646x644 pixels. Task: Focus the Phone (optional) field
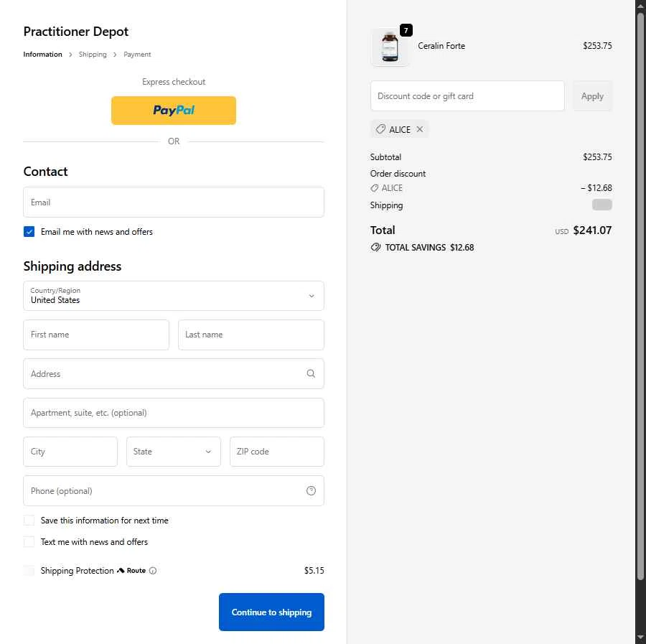tap(174, 491)
